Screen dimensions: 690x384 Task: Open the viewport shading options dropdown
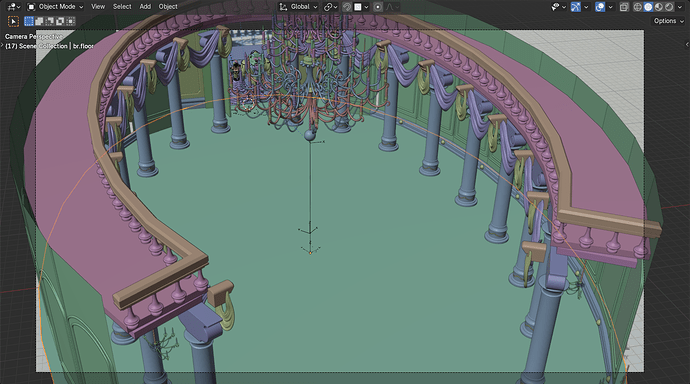pyautogui.click(x=679, y=7)
